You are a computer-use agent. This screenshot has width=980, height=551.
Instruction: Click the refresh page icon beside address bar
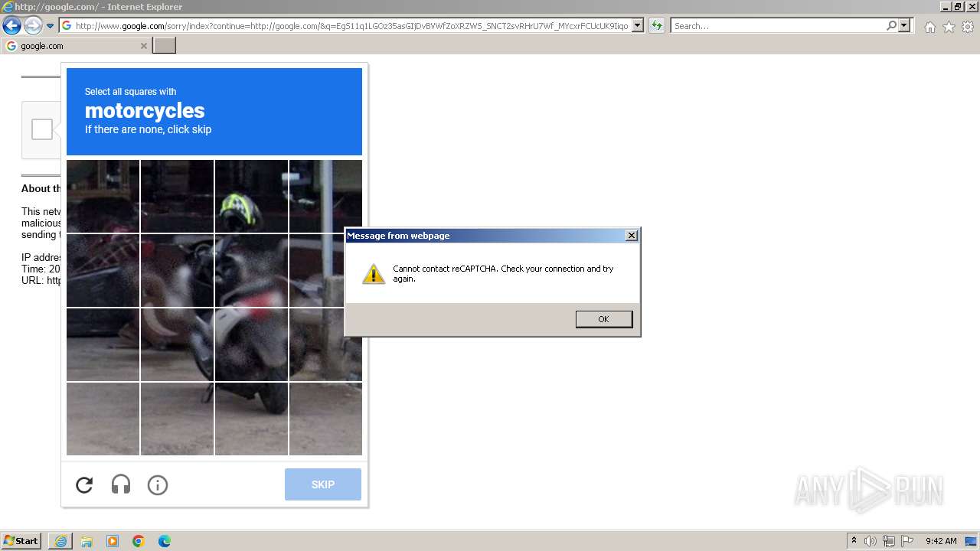point(656,26)
